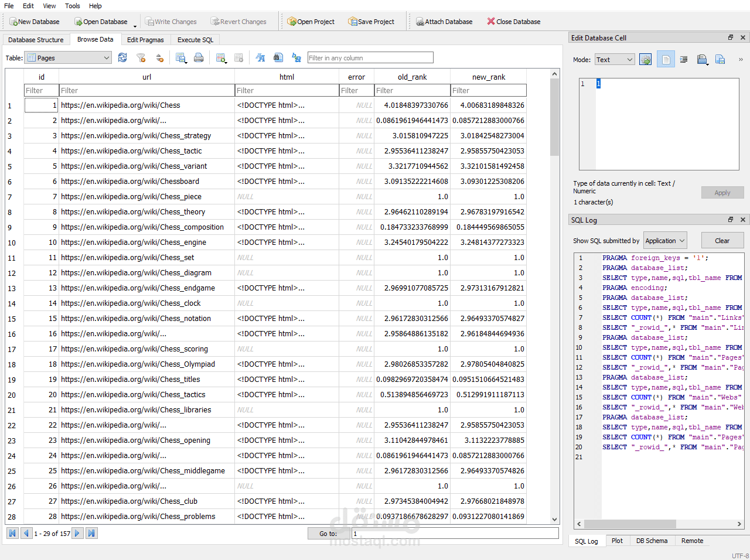Screen dimensions: 750x560
Task: Click the Filter in any column field
Action: click(x=370, y=58)
